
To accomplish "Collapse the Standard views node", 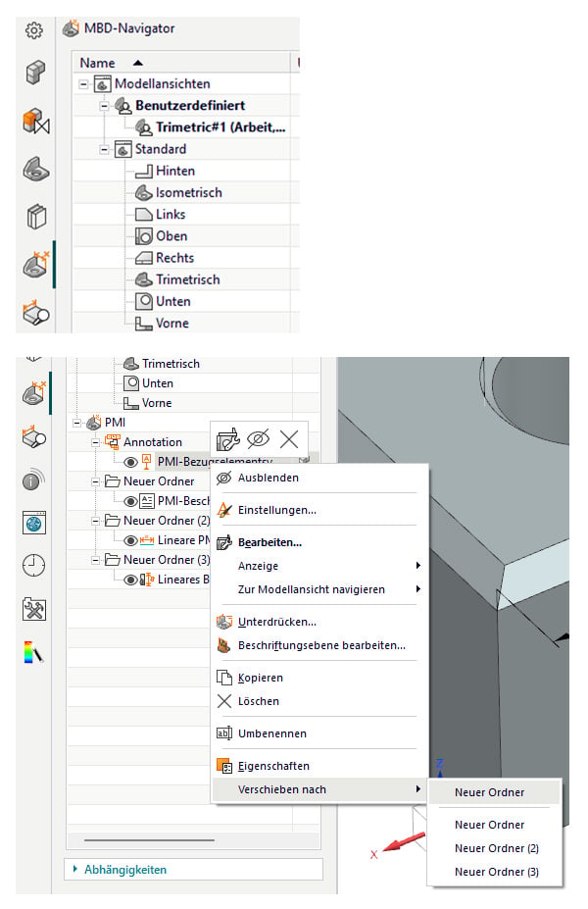I will [104, 150].
